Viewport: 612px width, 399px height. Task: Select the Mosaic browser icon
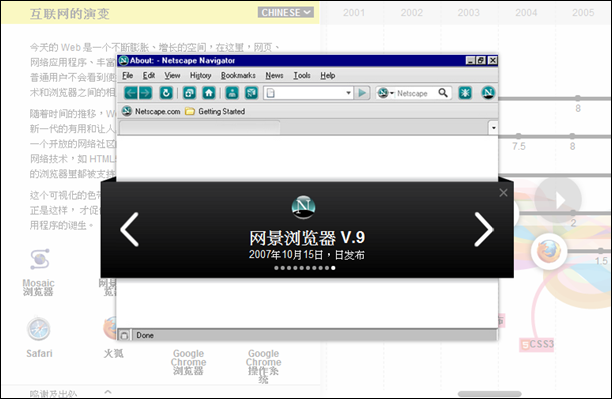(39, 259)
